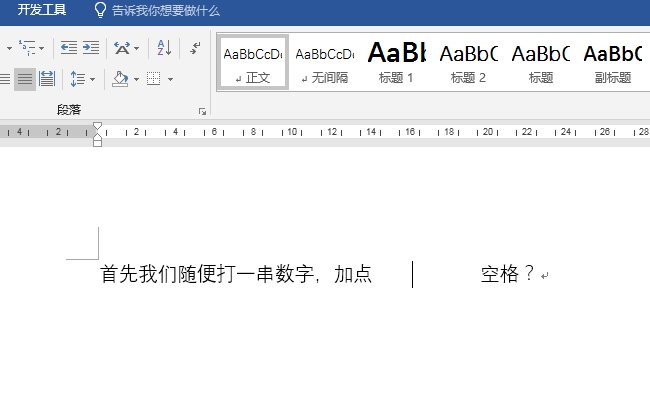Click the first line indent ruler marker

[97, 126]
